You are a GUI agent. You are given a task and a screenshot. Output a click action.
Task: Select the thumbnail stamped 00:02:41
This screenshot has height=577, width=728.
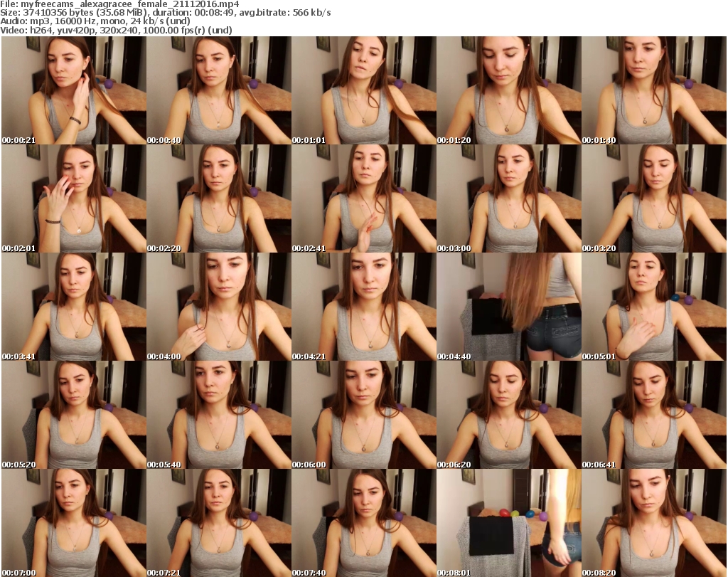(364, 198)
